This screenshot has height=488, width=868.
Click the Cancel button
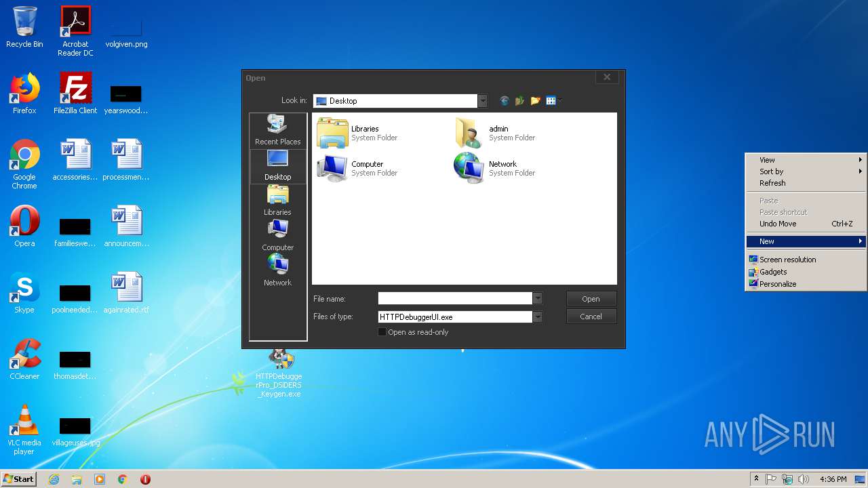[x=591, y=317]
